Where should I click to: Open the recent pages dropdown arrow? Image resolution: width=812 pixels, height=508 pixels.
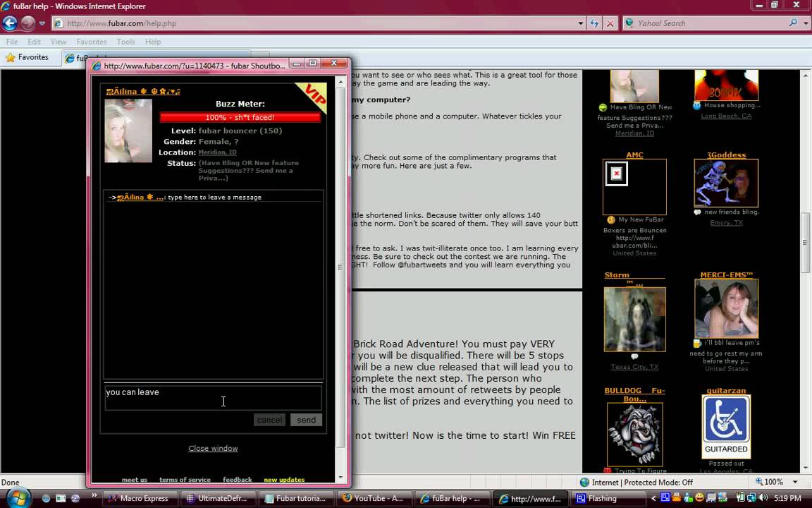coord(42,23)
